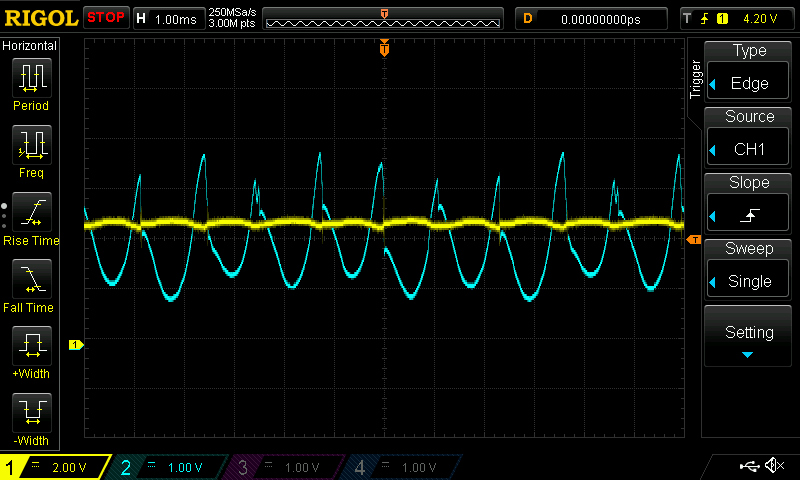800x480 pixels.
Task: Select the Rise Time measurement icon
Action: pos(32,212)
